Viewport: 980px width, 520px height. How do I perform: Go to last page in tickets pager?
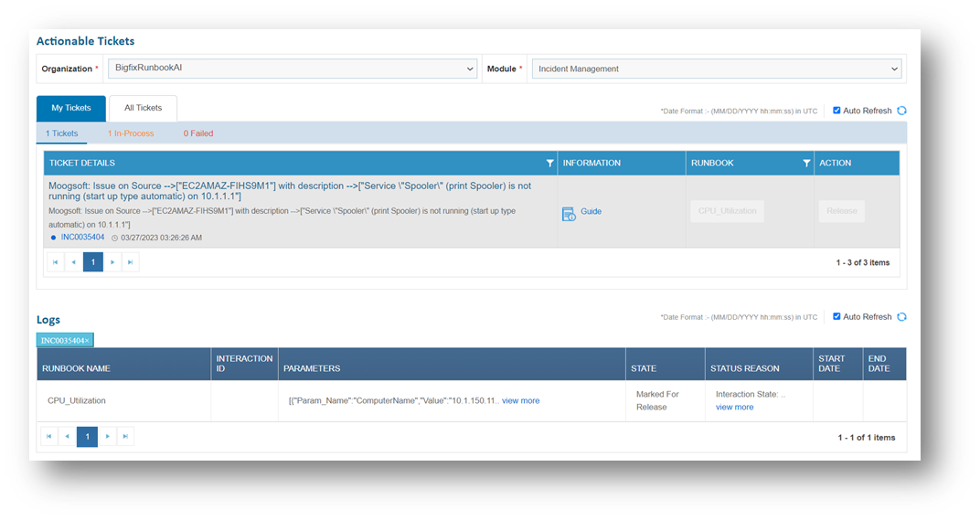[130, 262]
